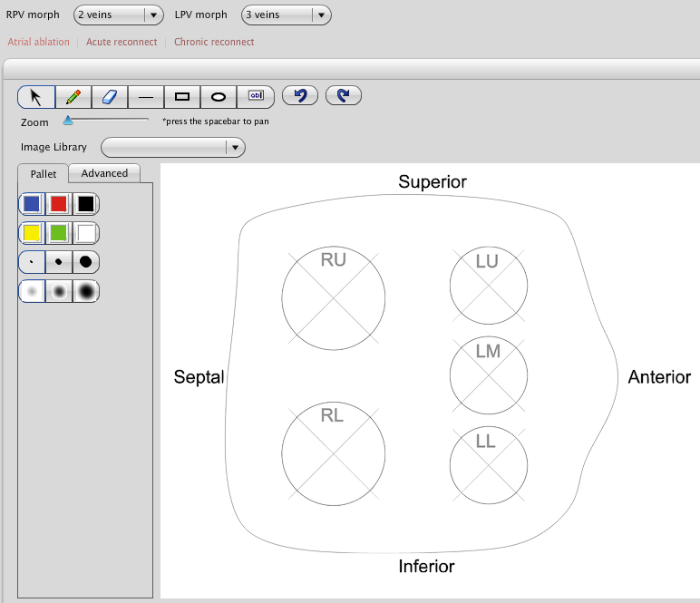
Task: Open the LPV morph dropdown
Action: (x=287, y=15)
